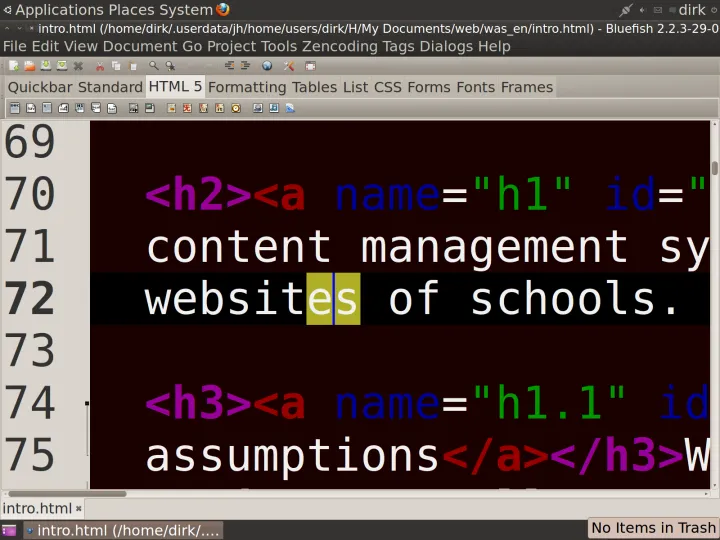
Task: Switch to the Formatting toolbar tab
Action: (x=247, y=87)
